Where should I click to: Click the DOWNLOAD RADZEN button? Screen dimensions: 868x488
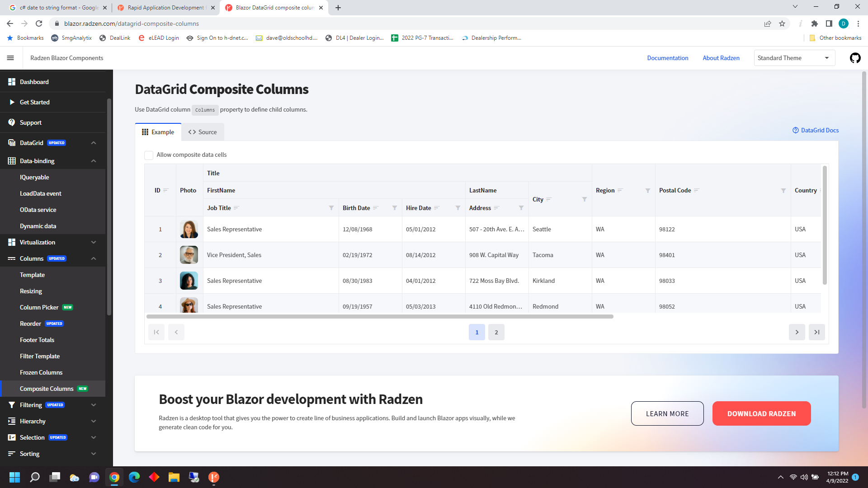761,413
